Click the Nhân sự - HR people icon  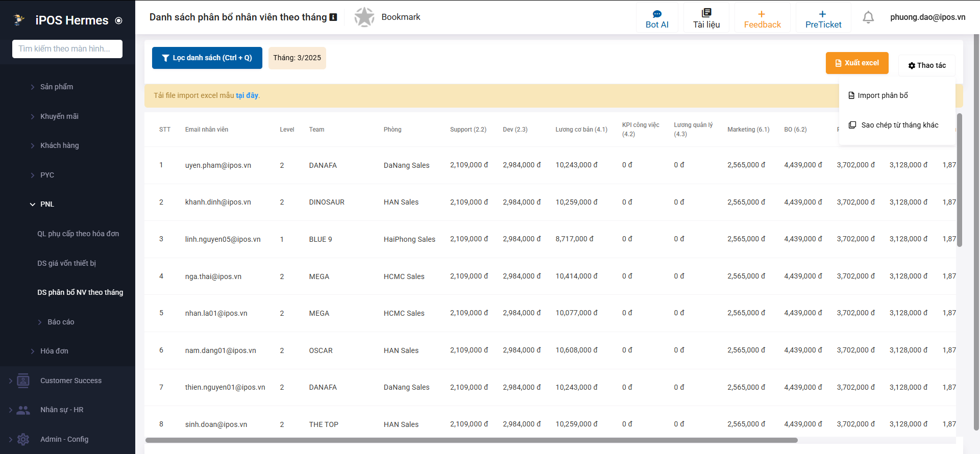(23, 410)
